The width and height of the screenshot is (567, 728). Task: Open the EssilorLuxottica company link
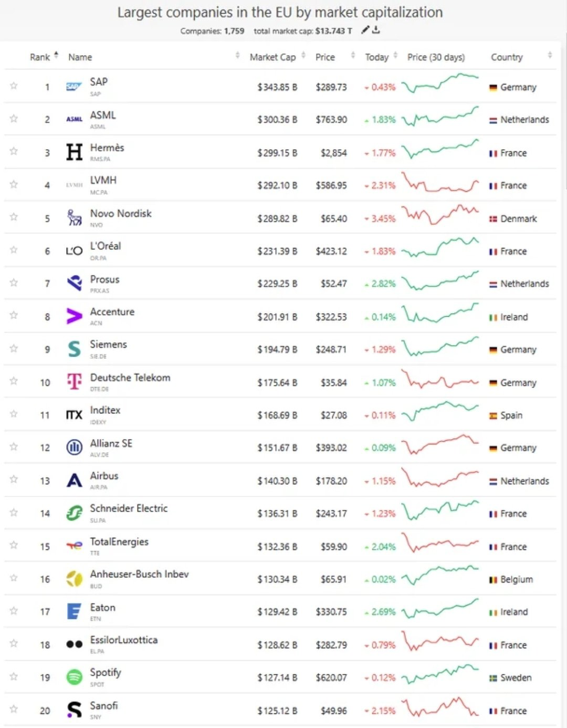coord(123,639)
